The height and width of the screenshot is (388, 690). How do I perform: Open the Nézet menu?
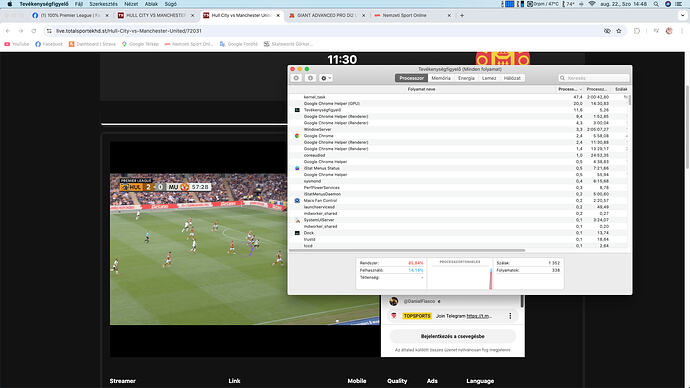coord(131,4)
